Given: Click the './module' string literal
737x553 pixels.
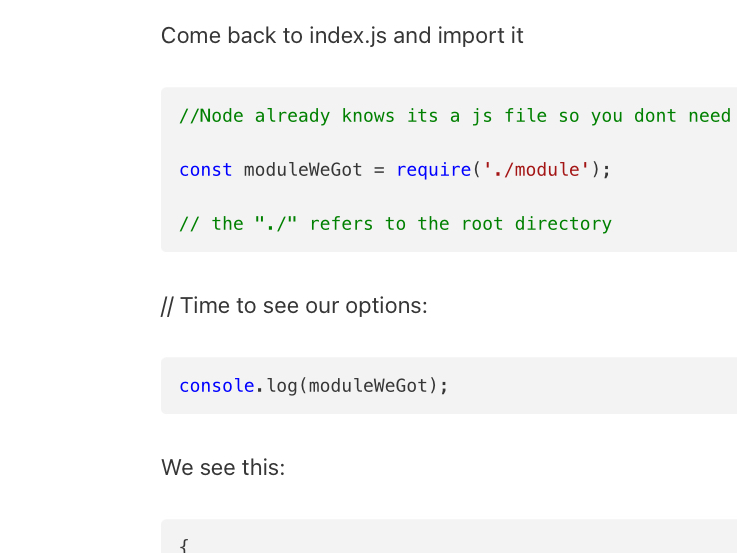Looking at the screenshot, I should tap(536, 170).
